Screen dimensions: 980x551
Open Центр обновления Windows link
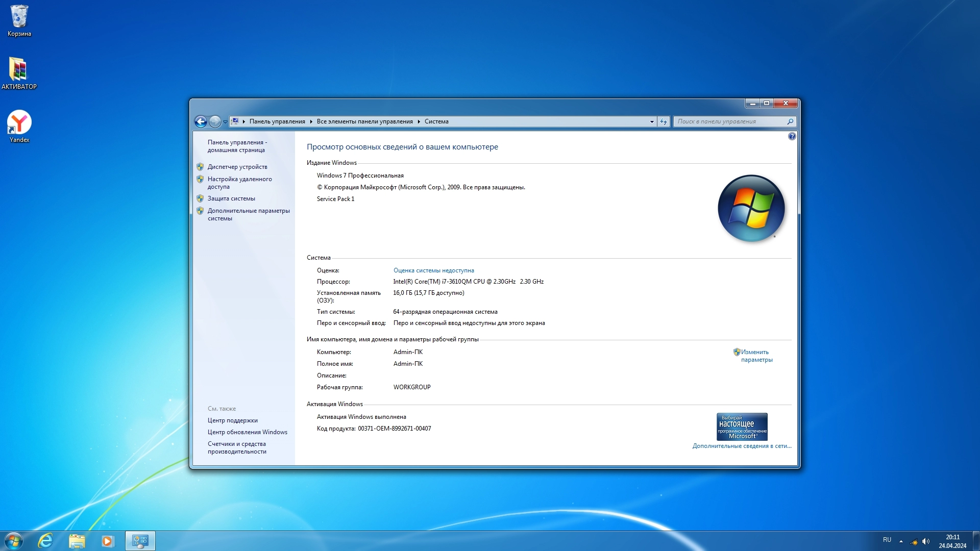click(247, 432)
